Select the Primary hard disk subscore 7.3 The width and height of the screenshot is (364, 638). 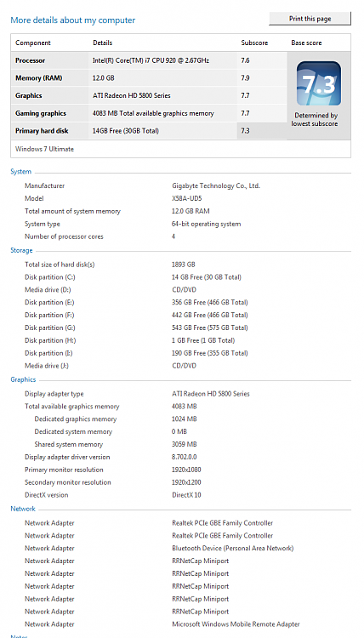(245, 131)
